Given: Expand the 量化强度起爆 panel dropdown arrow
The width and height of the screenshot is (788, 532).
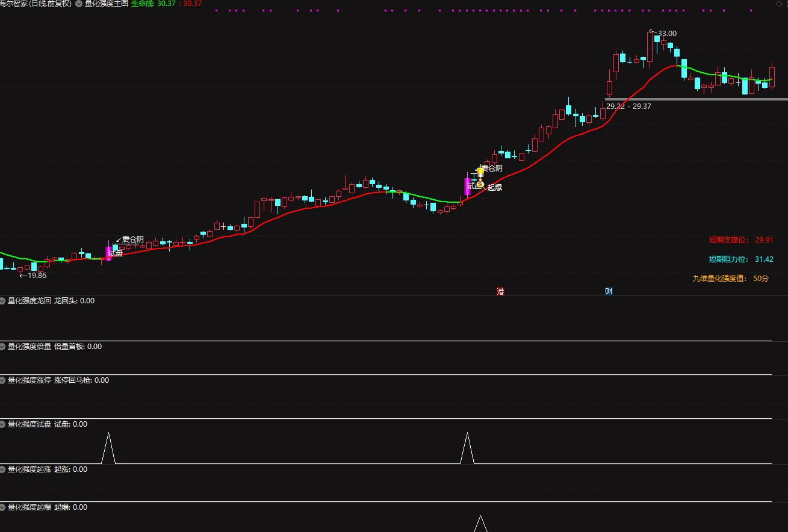Looking at the screenshot, I should click(3, 507).
